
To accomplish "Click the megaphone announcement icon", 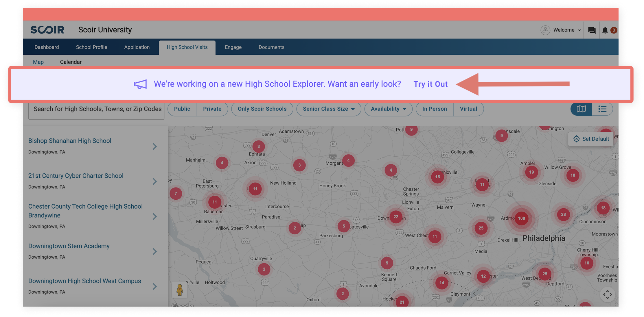I will click(140, 84).
